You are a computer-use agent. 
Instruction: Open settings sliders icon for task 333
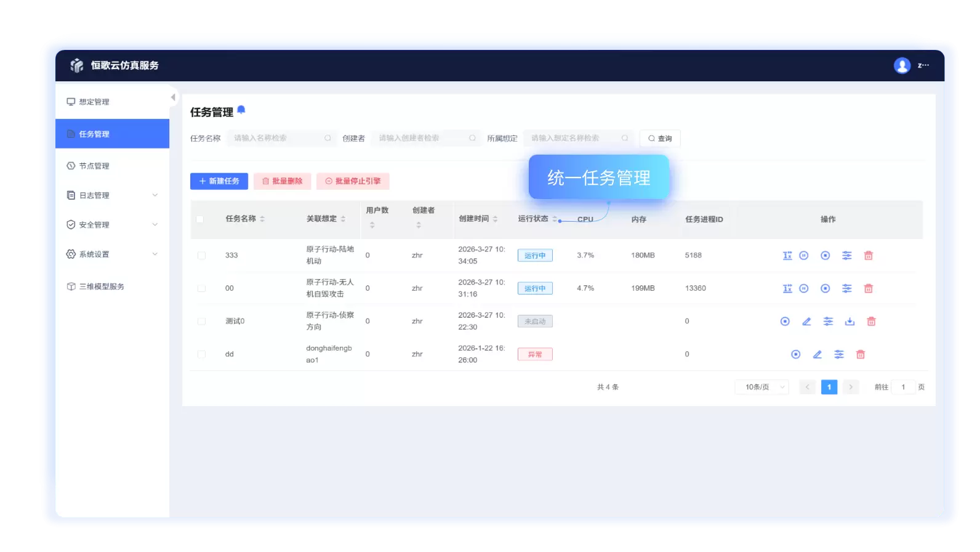tap(847, 256)
